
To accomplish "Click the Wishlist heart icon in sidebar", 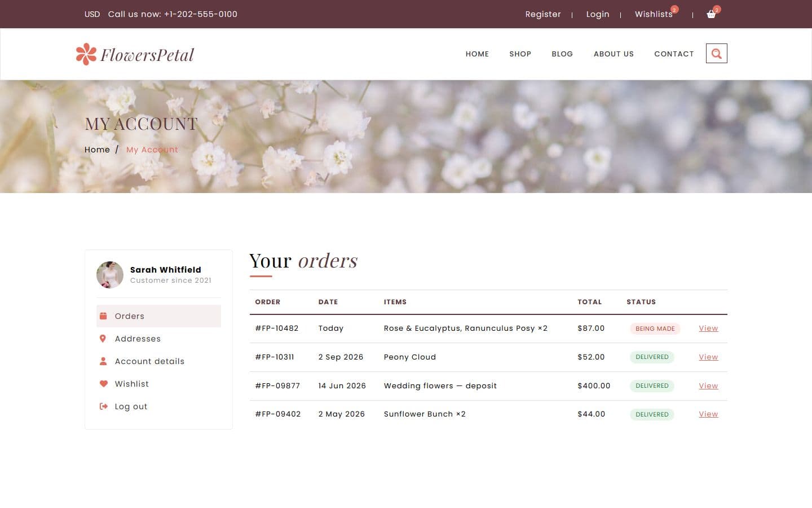I will 103,384.
